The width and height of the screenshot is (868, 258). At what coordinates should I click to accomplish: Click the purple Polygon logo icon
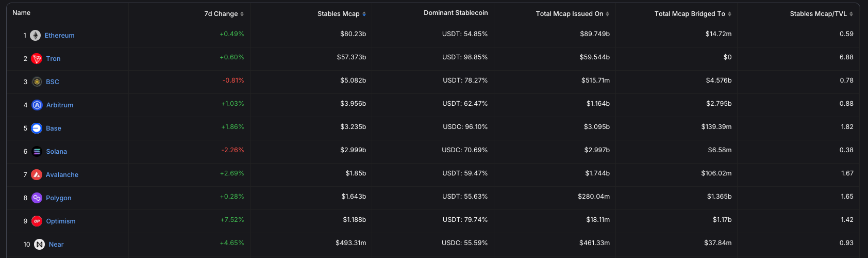click(x=37, y=198)
